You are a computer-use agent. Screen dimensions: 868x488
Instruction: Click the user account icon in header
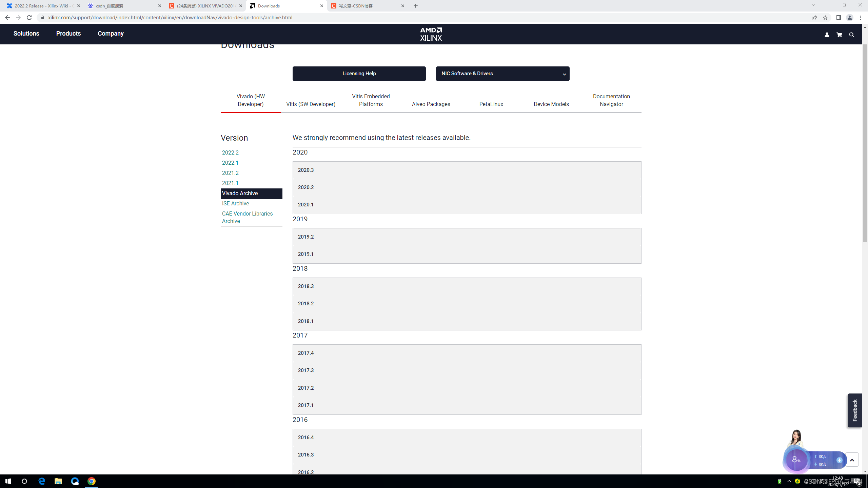pyautogui.click(x=827, y=35)
